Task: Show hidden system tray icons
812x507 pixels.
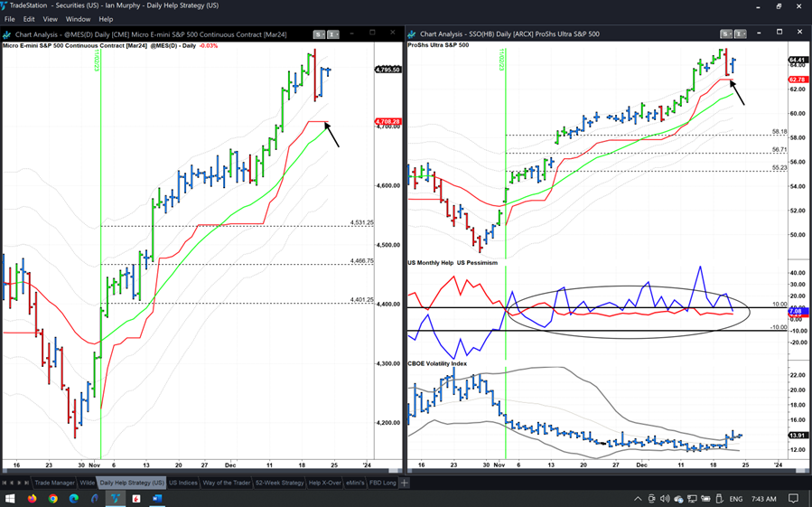Action: 638,499
